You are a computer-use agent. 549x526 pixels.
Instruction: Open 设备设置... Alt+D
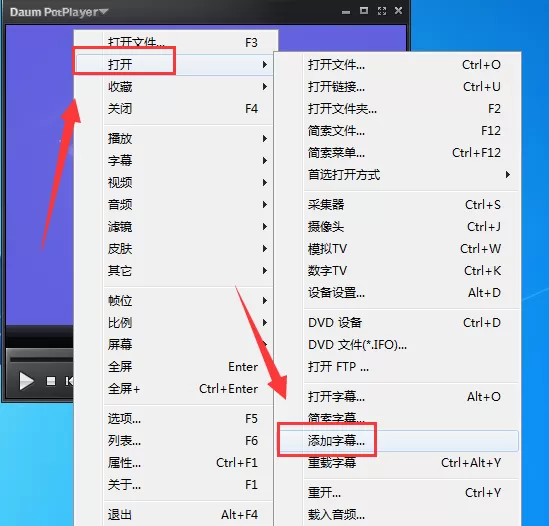[397, 293]
